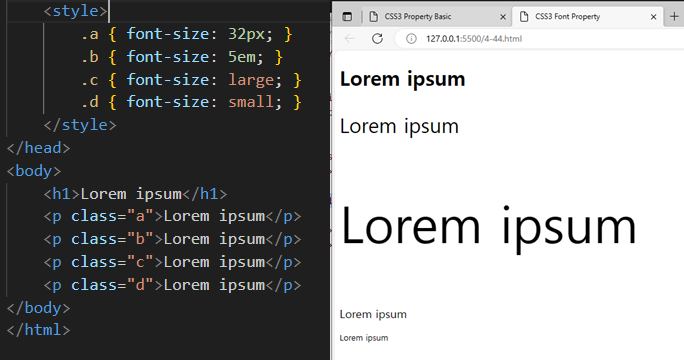
Task: Click the .d font-size: small rule
Action: coord(191,102)
